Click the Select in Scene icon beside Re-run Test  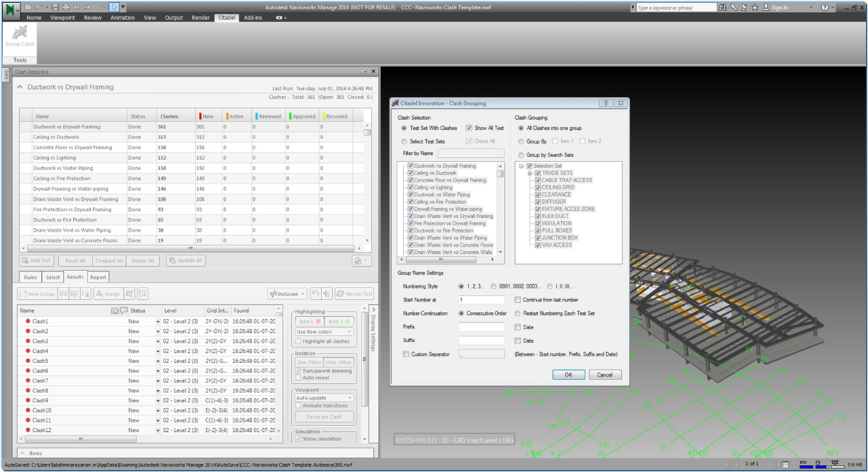[326, 293]
